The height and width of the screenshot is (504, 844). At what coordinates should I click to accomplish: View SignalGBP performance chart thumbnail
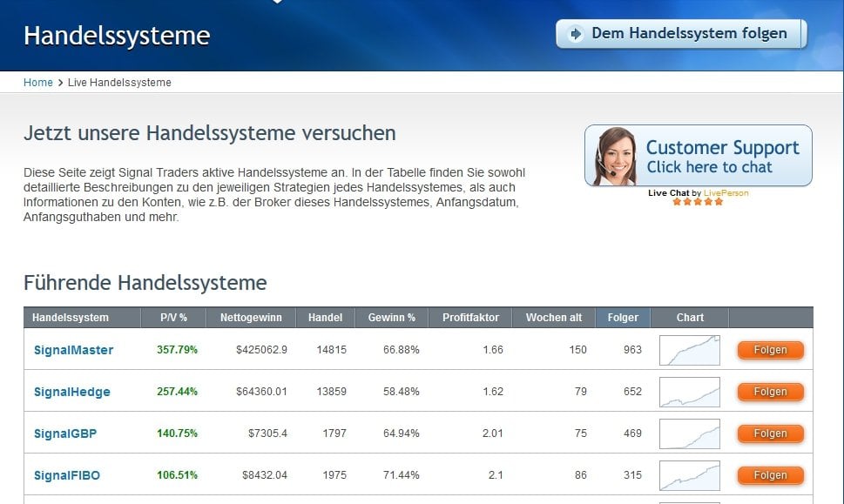(x=690, y=433)
